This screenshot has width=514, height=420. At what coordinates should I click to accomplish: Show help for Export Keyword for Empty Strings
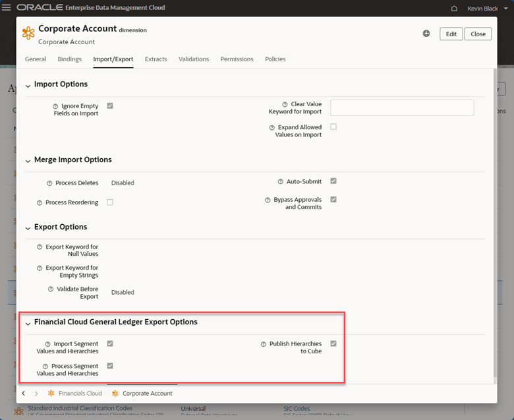tap(40, 268)
